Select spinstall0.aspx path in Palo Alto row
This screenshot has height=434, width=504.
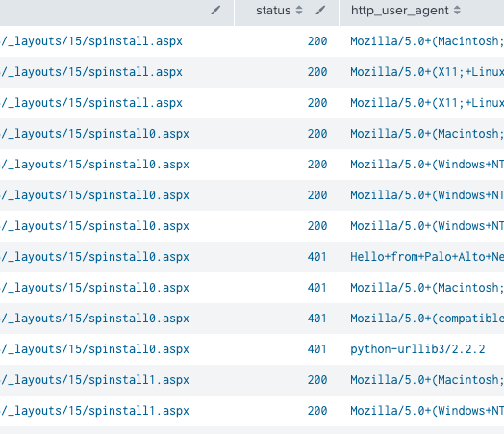(95, 257)
